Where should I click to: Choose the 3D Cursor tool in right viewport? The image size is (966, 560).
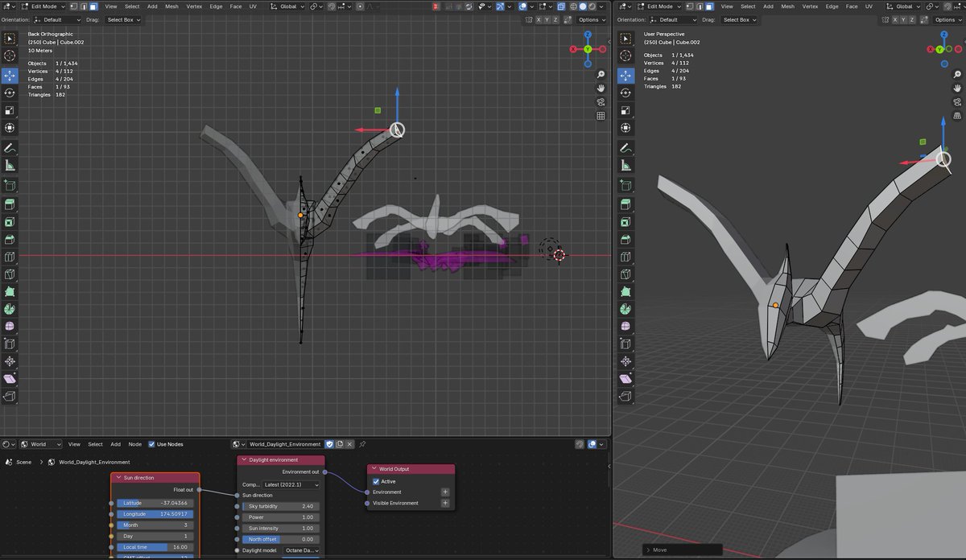(625, 56)
